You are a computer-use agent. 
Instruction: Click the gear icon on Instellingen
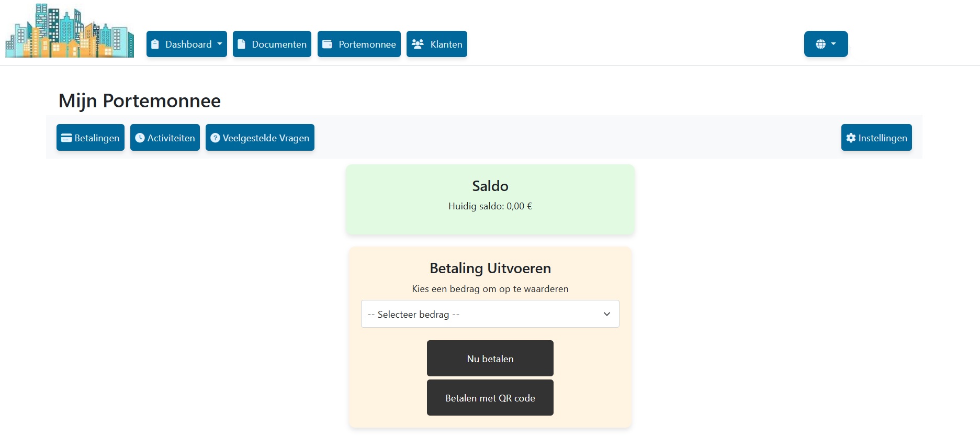tap(851, 138)
